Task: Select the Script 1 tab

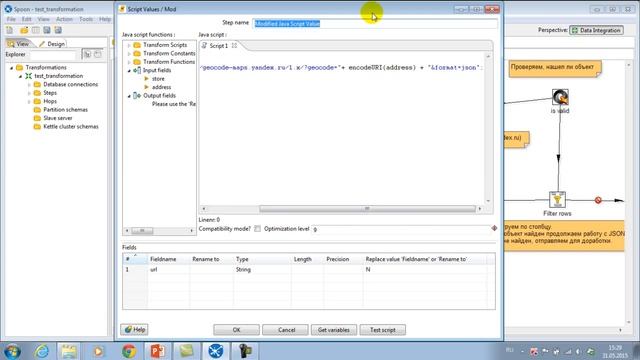Action: click(219, 46)
